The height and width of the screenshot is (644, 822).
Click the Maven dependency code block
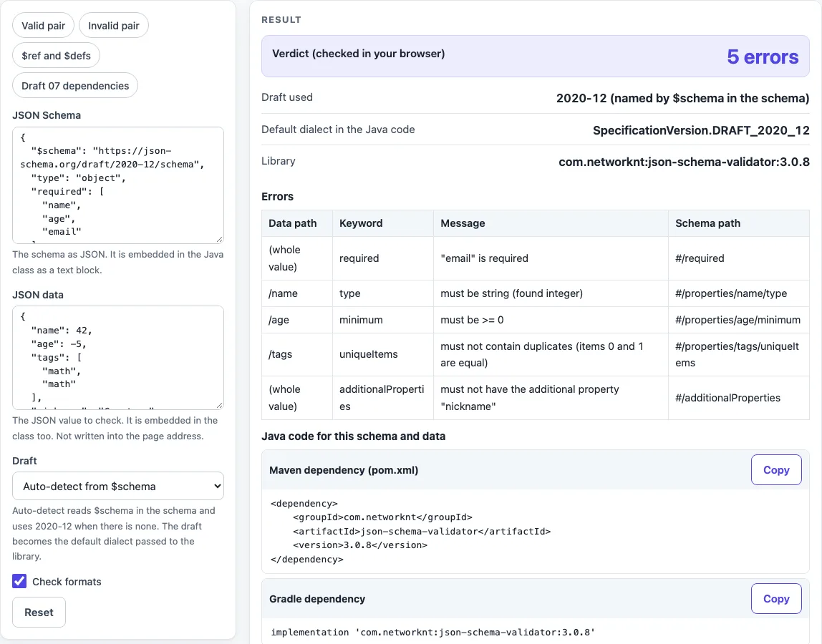[x=536, y=532]
